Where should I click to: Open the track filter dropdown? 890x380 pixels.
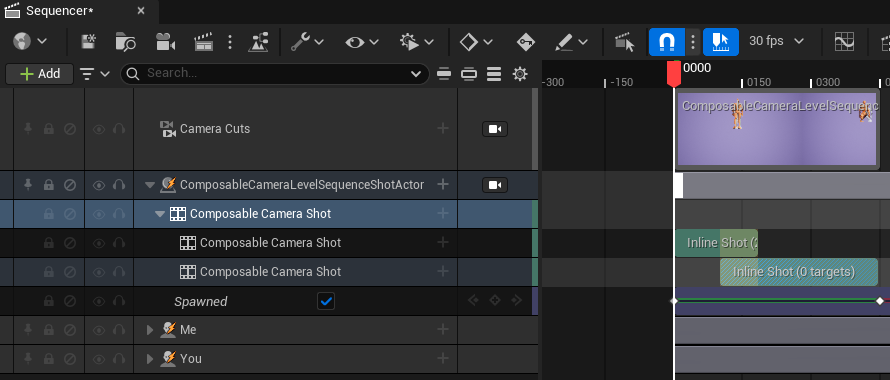click(95, 74)
